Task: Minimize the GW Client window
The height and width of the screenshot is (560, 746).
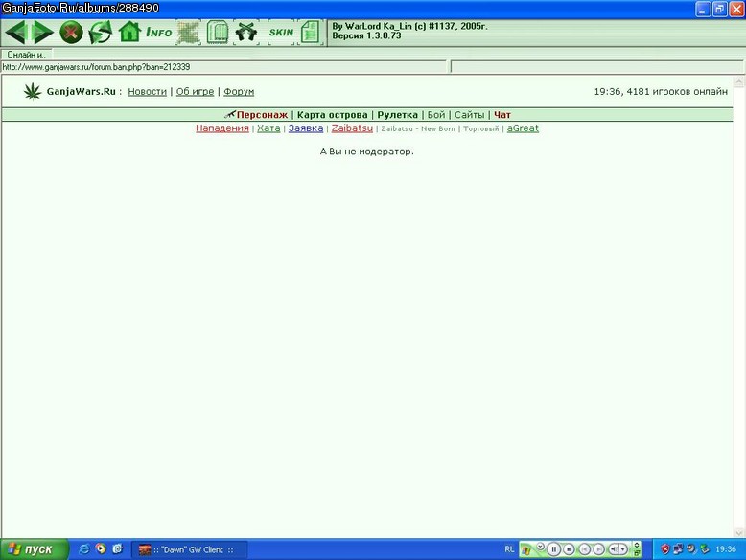Action: (x=703, y=9)
